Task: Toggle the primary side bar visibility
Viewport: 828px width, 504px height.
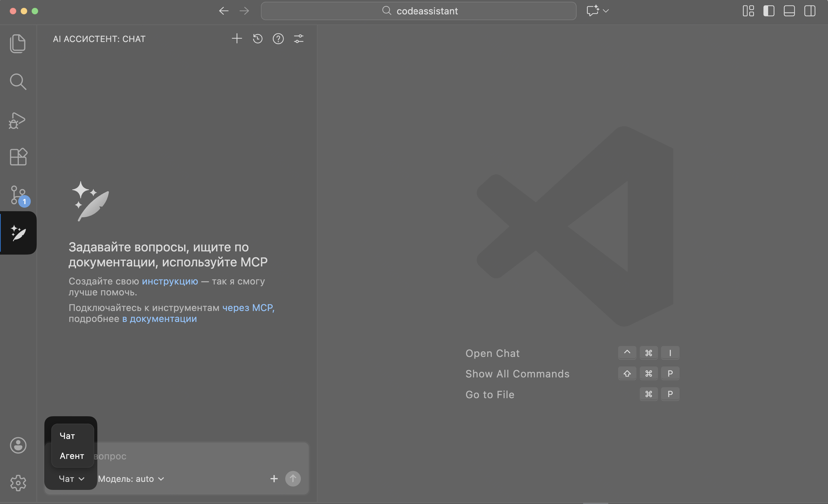Action: pyautogui.click(x=768, y=11)
